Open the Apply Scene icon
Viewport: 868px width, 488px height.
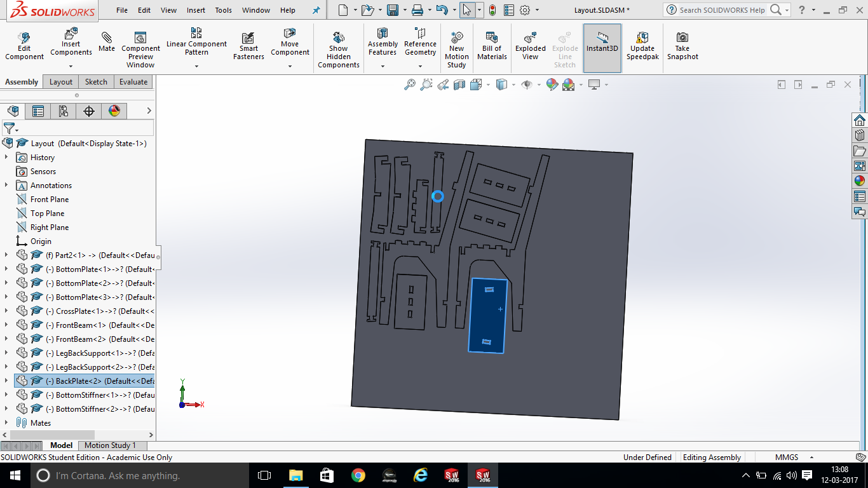(x=568, y=85)
